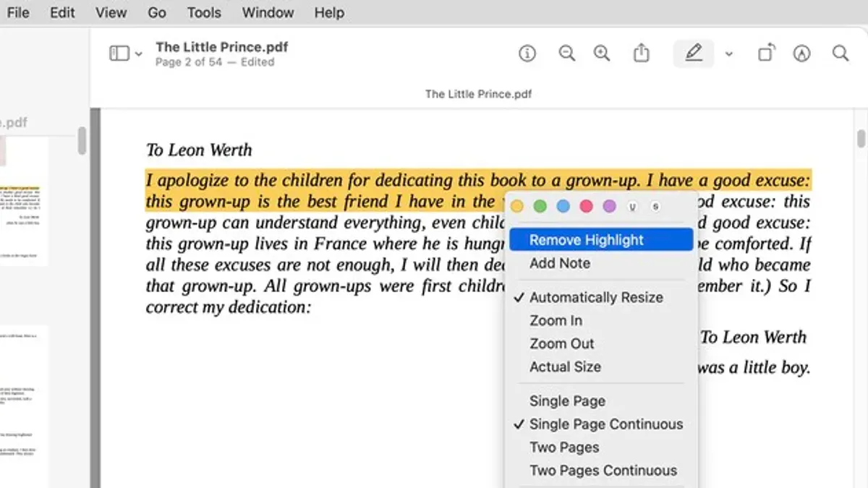Screen dimensions: 868x488
Task: Toggle the highlight pen tool
Action: [694, 53]
